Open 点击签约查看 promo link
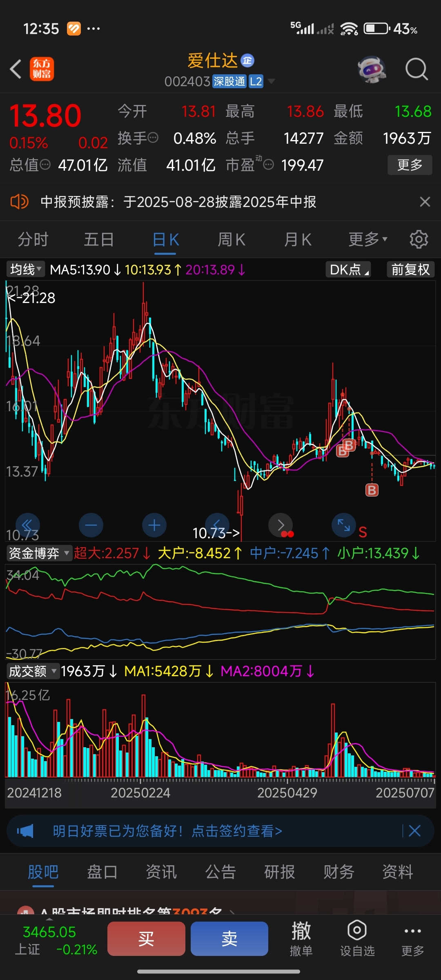This screenshot has height=980, width=441. tap(237, 831)
